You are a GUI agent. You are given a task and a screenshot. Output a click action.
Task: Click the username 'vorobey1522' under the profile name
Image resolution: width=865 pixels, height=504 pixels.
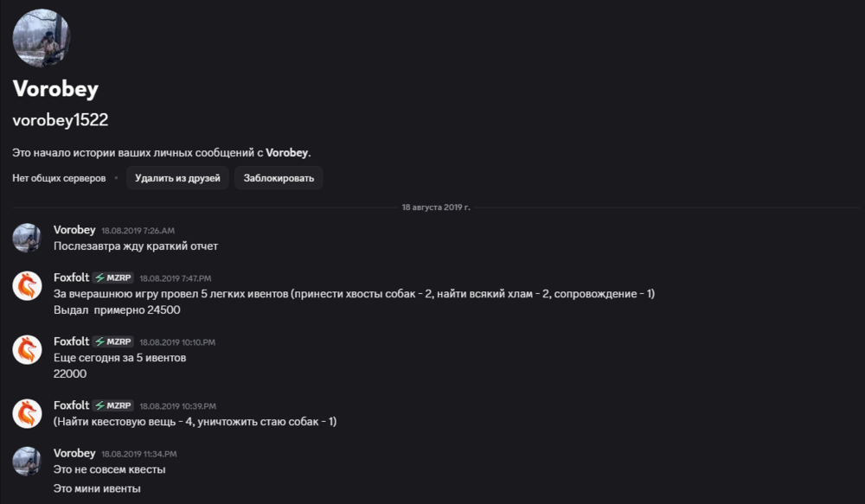coord(60,118)
